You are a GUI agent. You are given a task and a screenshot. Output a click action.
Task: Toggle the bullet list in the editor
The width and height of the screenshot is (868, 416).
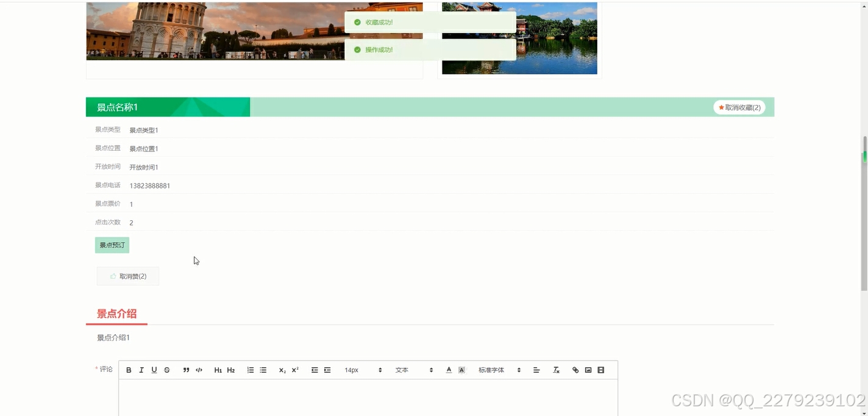[x=263, y=370]
